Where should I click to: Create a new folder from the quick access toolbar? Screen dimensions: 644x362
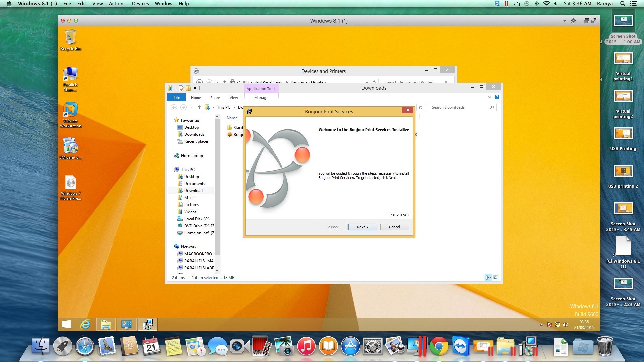(x=188, y=88)
